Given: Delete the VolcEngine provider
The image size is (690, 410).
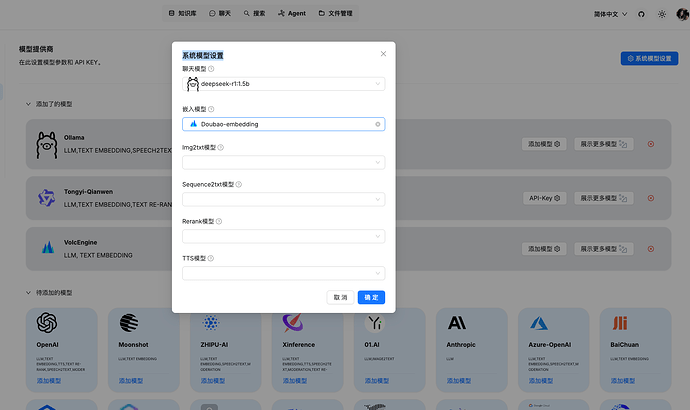Looking at the screenshot, I should (x=651, y=249).
